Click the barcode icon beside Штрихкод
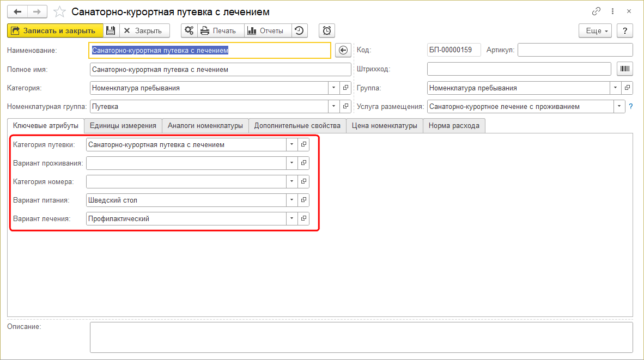Image resolution: width=644 pixels, height=360 pixels. pos(625,69)
